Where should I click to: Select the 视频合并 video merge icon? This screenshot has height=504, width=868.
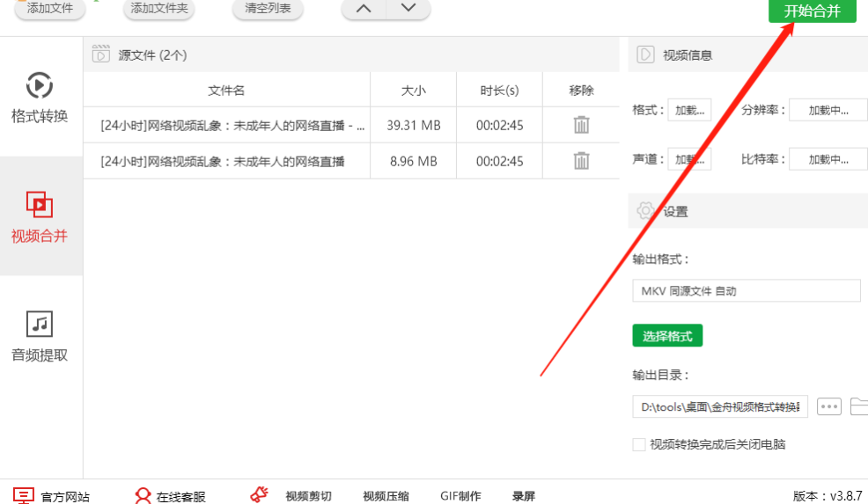(40, 205)
